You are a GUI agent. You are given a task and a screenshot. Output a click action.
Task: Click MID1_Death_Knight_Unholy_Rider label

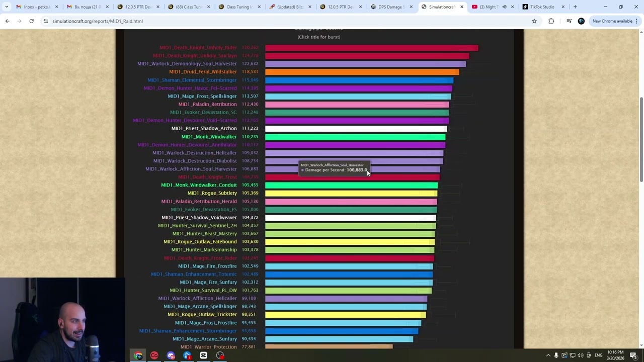pyautogui.click(x=198, y=48)
